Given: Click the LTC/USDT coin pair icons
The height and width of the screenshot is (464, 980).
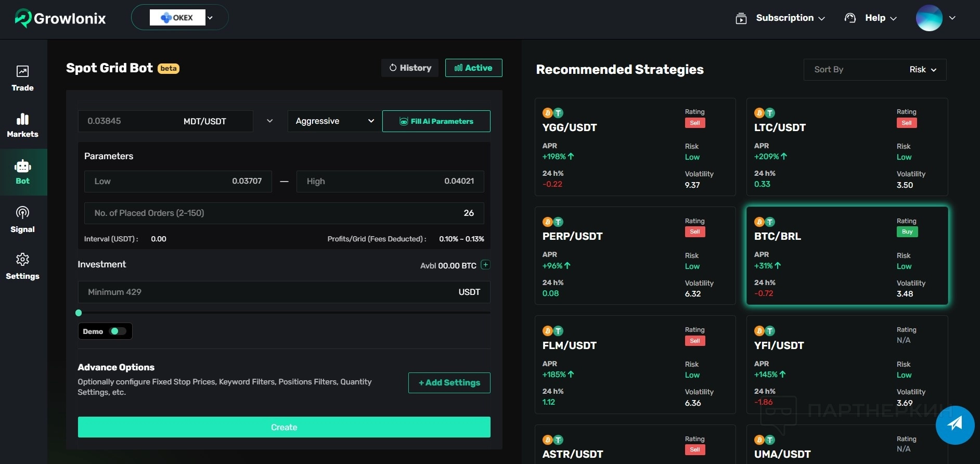Looking at the screenshot, I should tap(765, 113).
